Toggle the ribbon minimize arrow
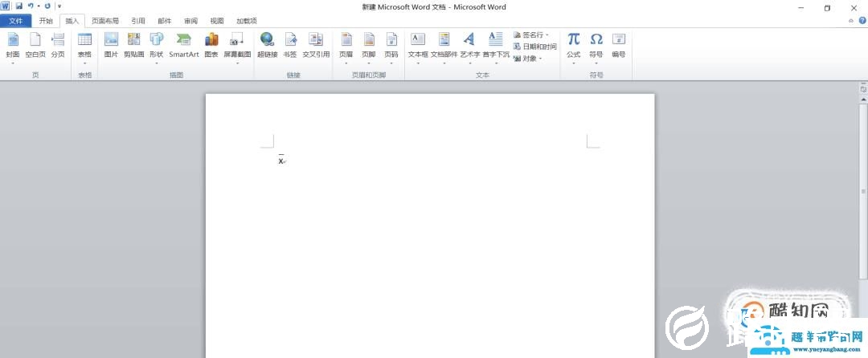The width and height of the screenshot is (868, 358). [851, 21]
